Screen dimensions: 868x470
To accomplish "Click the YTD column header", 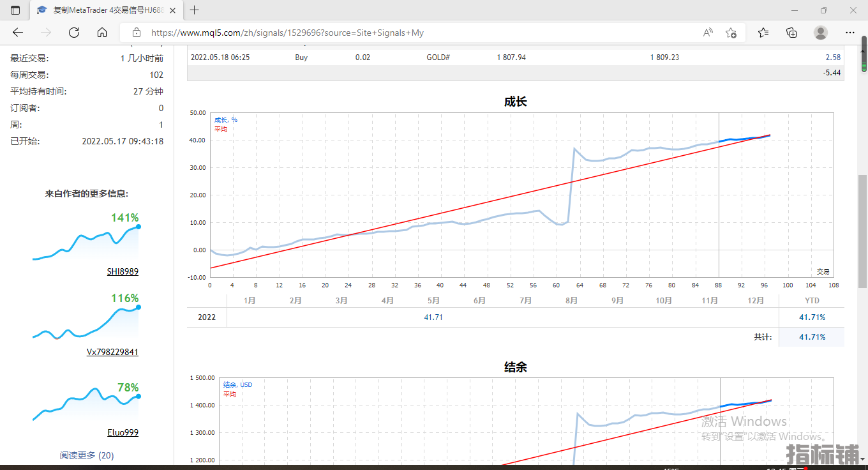I will tap(812, 301).
